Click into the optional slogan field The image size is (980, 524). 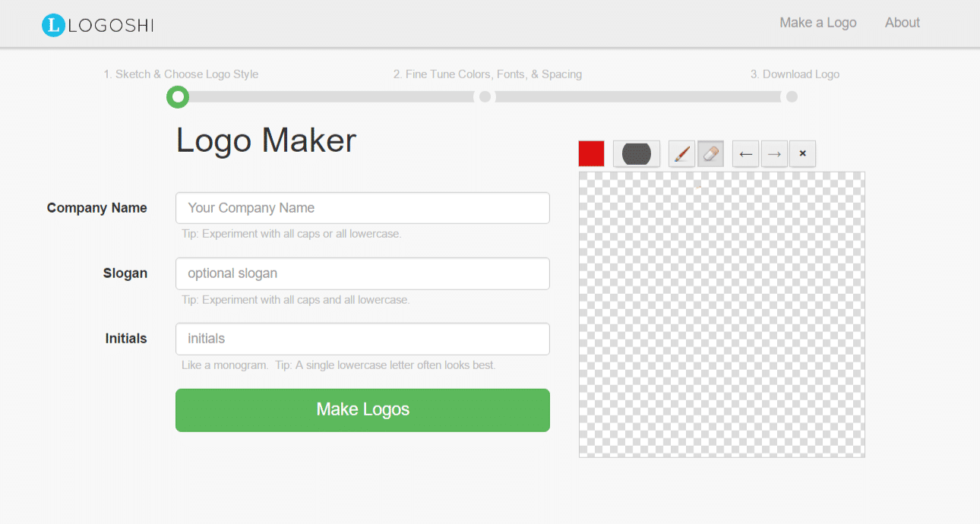point(362,273)
